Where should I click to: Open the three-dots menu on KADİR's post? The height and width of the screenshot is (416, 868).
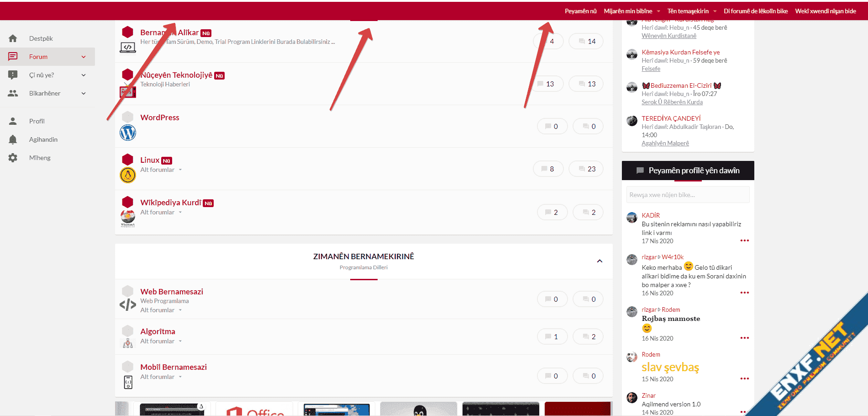tap(744, 240)
